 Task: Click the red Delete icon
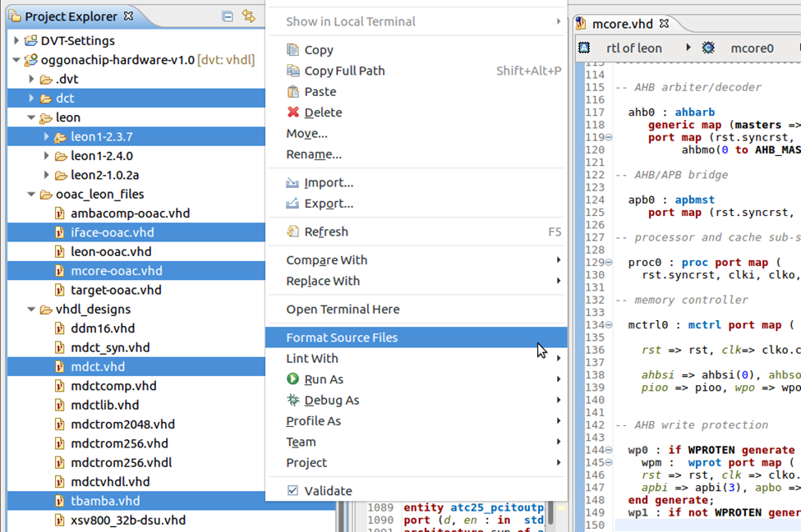292,112
